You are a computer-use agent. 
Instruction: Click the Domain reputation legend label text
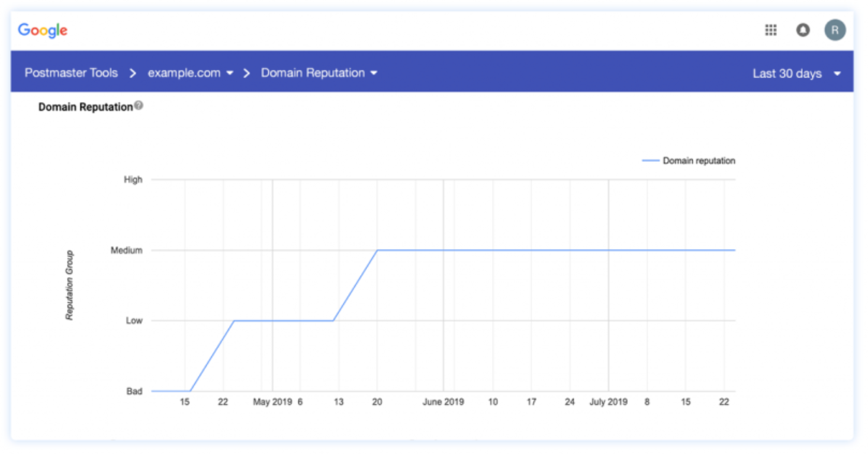(x=698, y=161)
